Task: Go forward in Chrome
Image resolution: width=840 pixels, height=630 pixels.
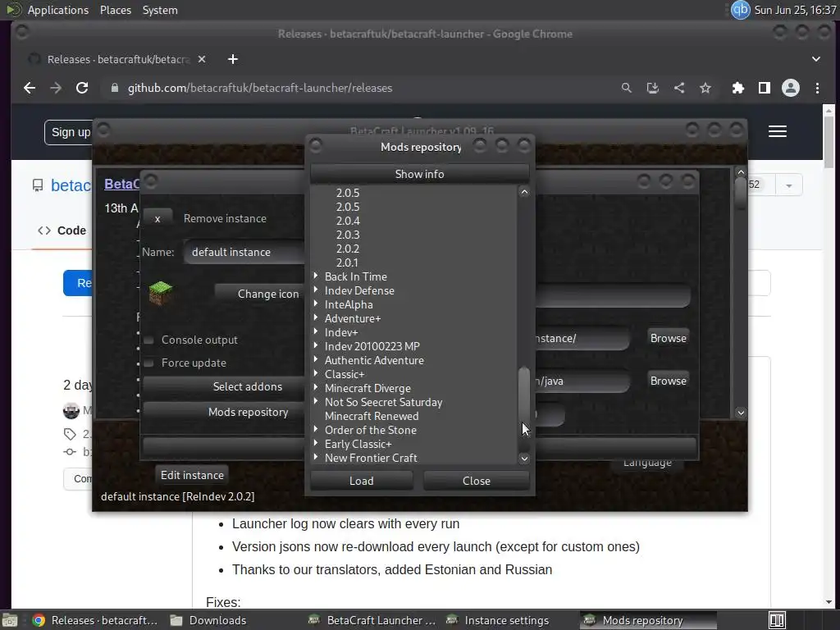Action: [x=56, y=88]
